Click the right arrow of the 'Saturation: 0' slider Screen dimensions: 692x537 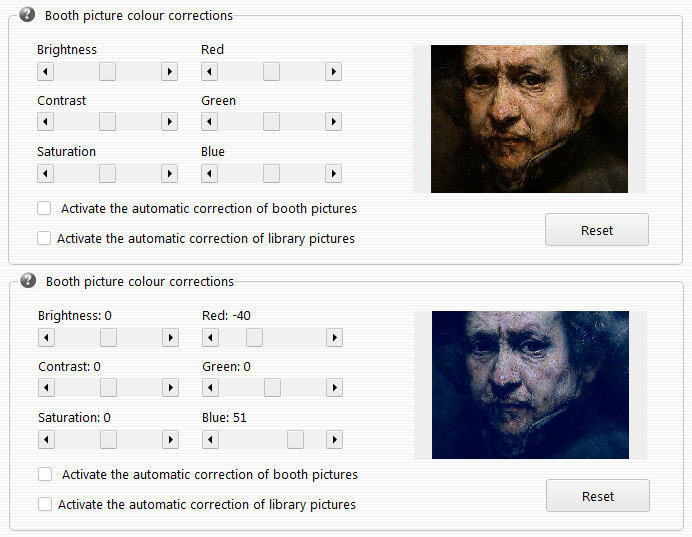(170, 439)
